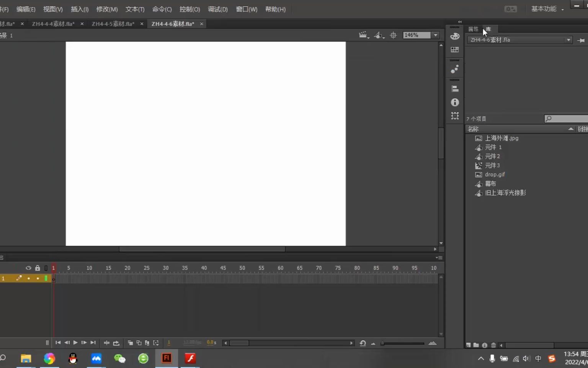The height and width of the screenshot is (368, 588).
Task: Delete the selected library item
Action: pos(493,345)
